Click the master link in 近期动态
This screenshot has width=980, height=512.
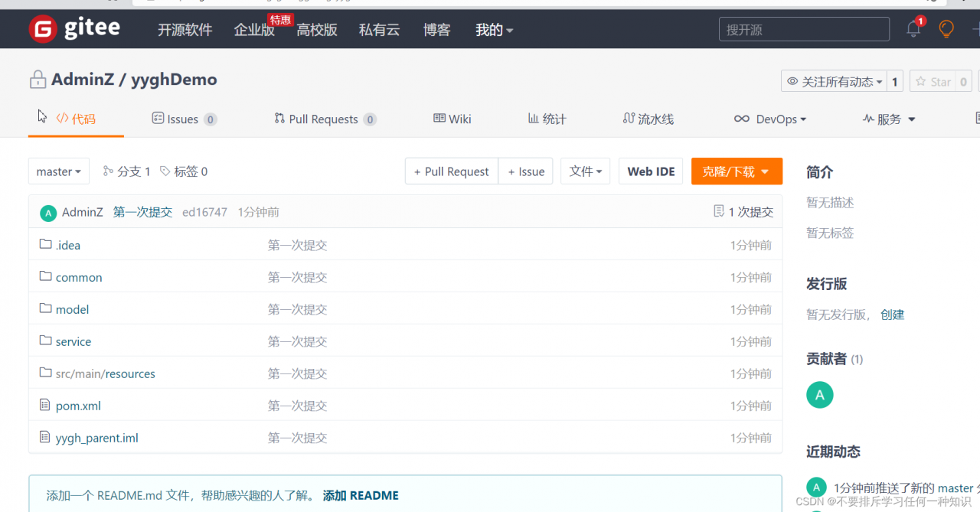point(955,488)
